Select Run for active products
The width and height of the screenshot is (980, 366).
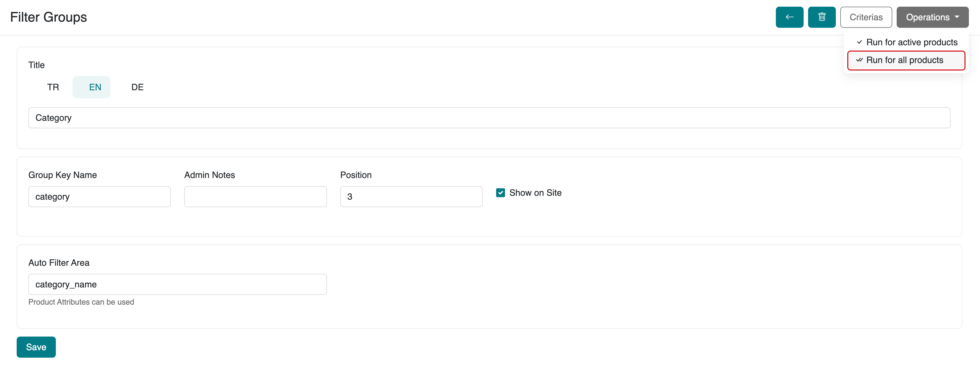tap(911, 42)
